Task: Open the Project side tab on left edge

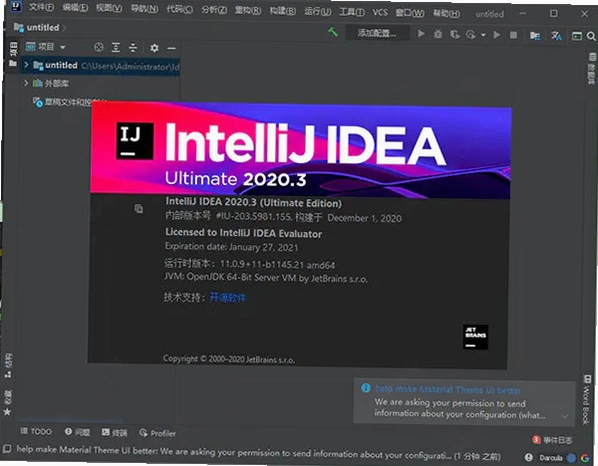Action: pos(13,54)
